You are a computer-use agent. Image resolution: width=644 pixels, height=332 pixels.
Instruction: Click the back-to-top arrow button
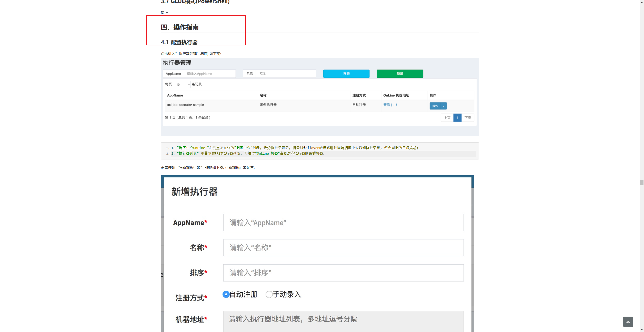tap(628, 322)
